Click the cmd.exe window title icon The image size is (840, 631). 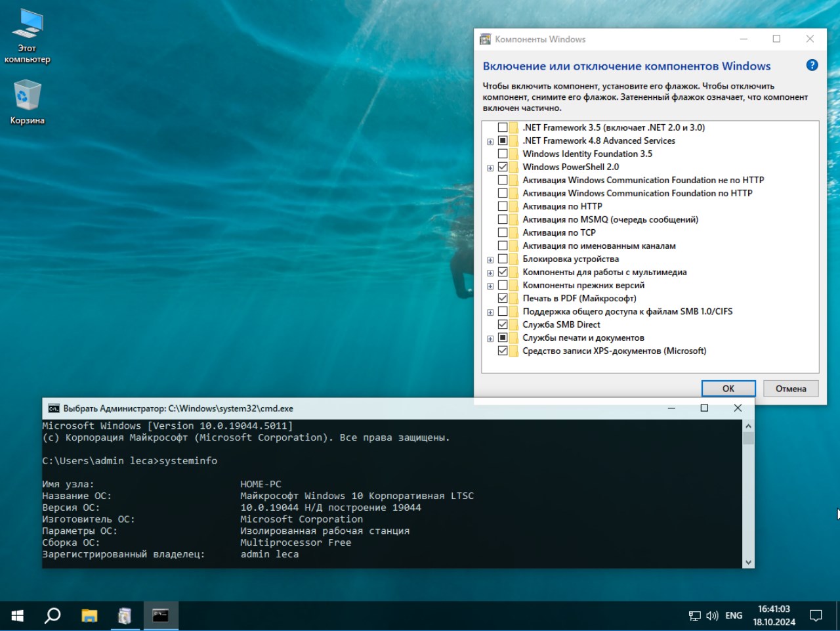[54, 408]
